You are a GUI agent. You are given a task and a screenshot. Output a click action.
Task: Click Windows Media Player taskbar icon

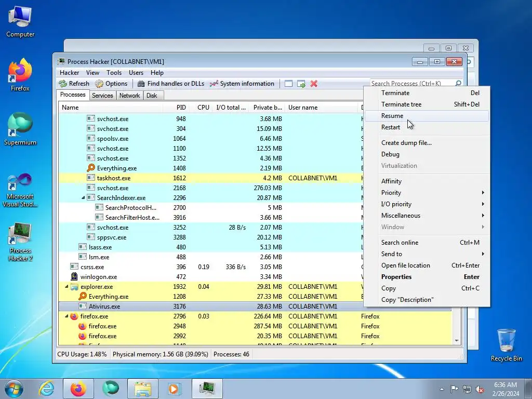[175, 389]
